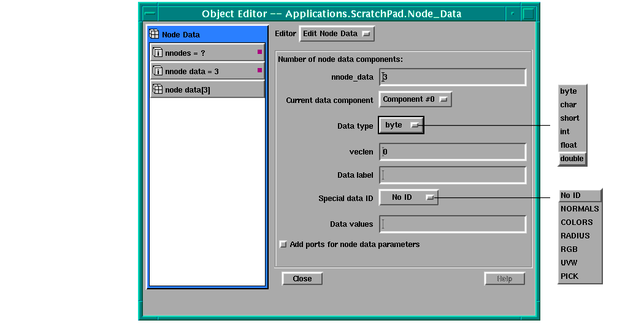Focus the Data label text field
Viewport: 644px width, 323px height.
(x=453, y=175)
